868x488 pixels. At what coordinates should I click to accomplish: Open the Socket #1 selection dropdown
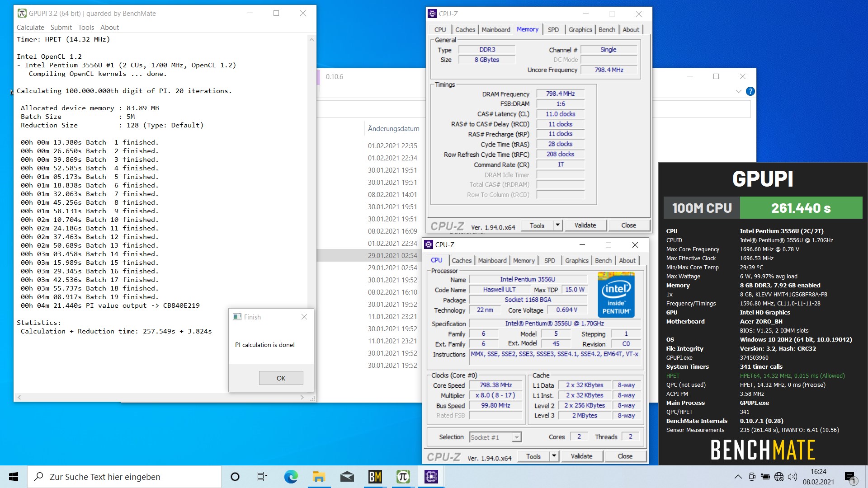(x=495, y=437)
